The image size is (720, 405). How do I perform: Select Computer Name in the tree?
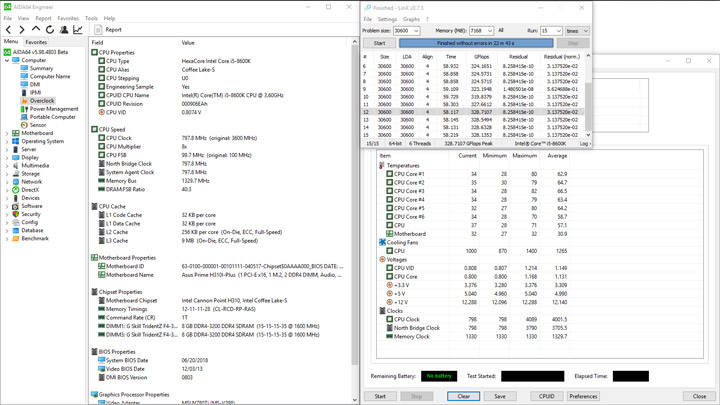tap(50, 76)
